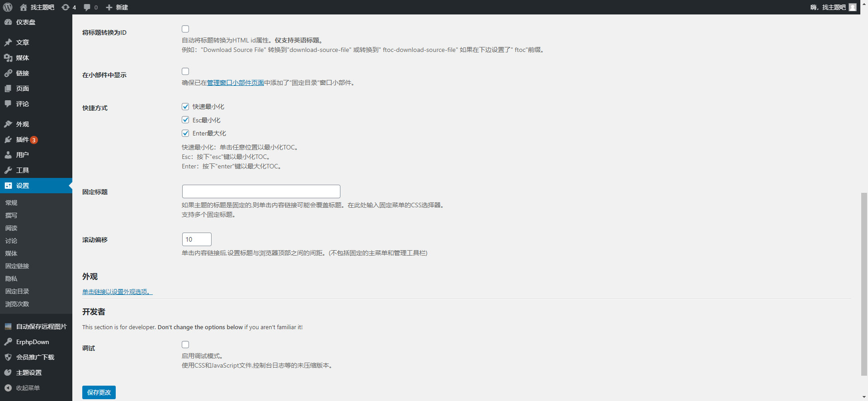Click the 嗨，找主题吧 account greeting
This screenshot has height=401, width=868.
click(x=828, y=7)
